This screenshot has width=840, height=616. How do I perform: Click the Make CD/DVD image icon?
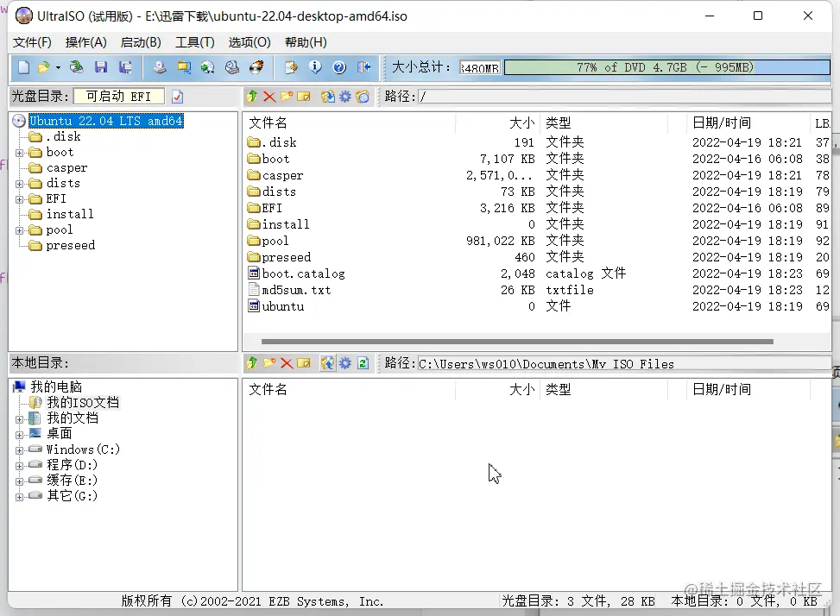click(x=159, y=67)
